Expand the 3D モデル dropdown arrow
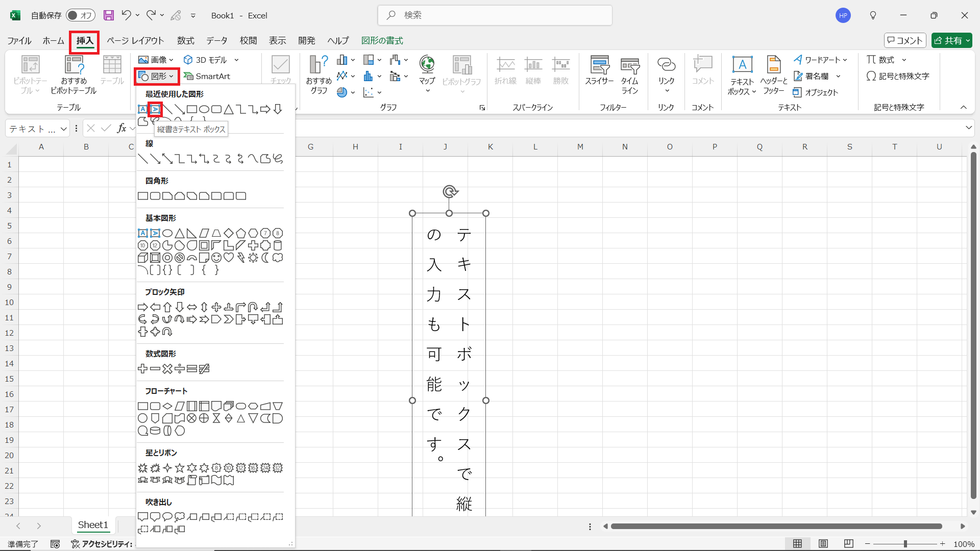This screenshot has width=980, height=551. click(237, 60)
